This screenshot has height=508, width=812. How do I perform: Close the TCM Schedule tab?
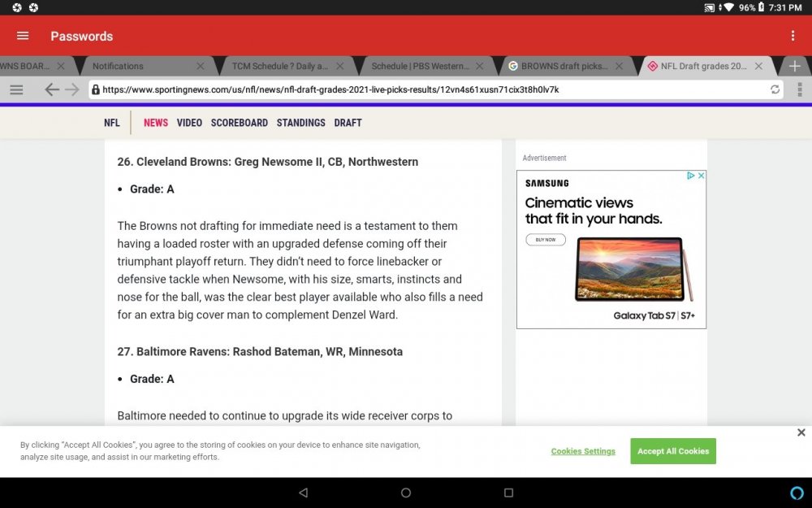pyautogui.click(x=339, y=67)
